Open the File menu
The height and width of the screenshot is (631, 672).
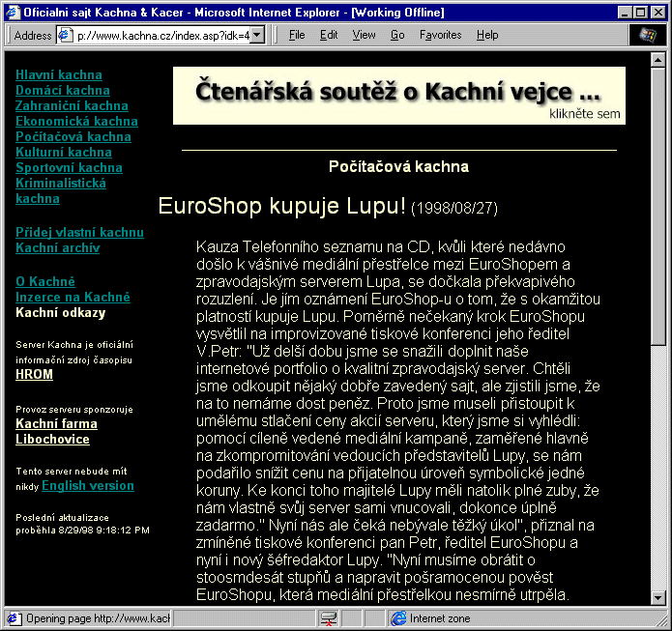click(297, 35)
